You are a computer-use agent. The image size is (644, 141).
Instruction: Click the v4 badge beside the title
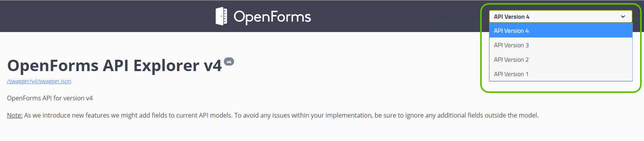coord(229,62)
